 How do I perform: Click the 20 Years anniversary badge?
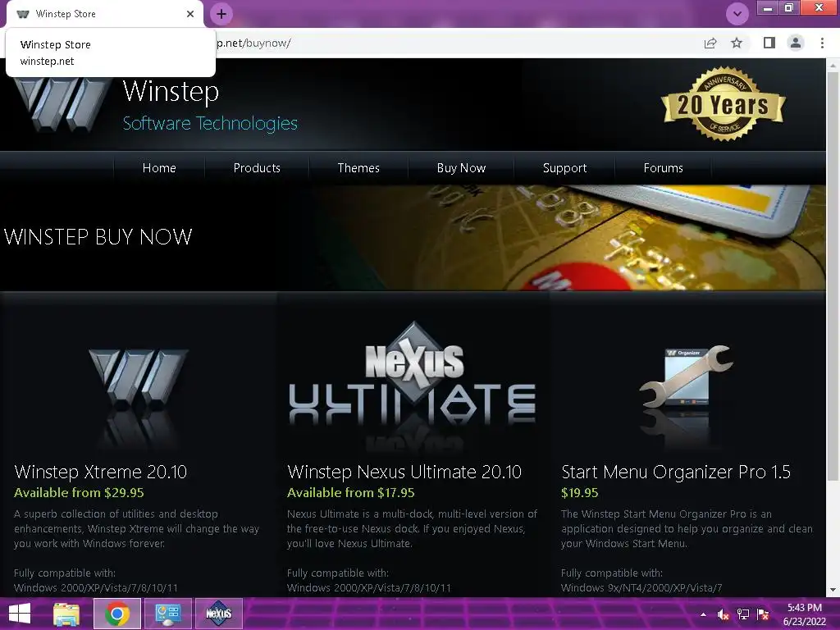pos(724,103)
